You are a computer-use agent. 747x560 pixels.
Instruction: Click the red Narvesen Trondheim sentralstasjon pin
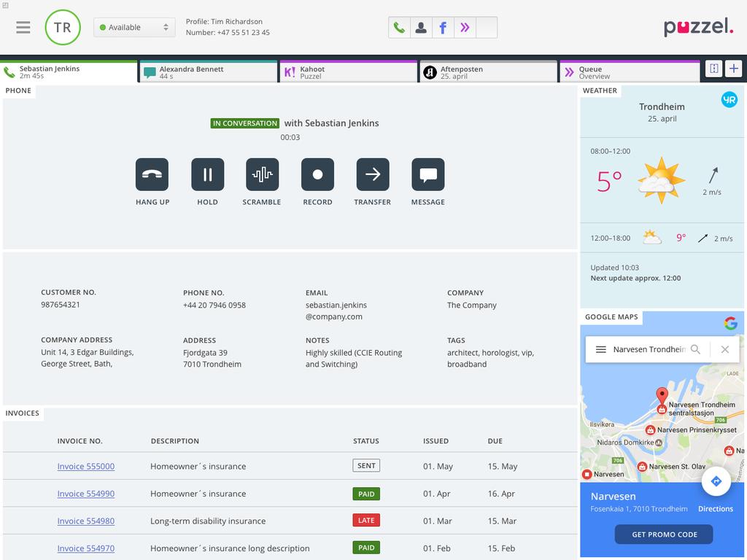pos(662,396)
